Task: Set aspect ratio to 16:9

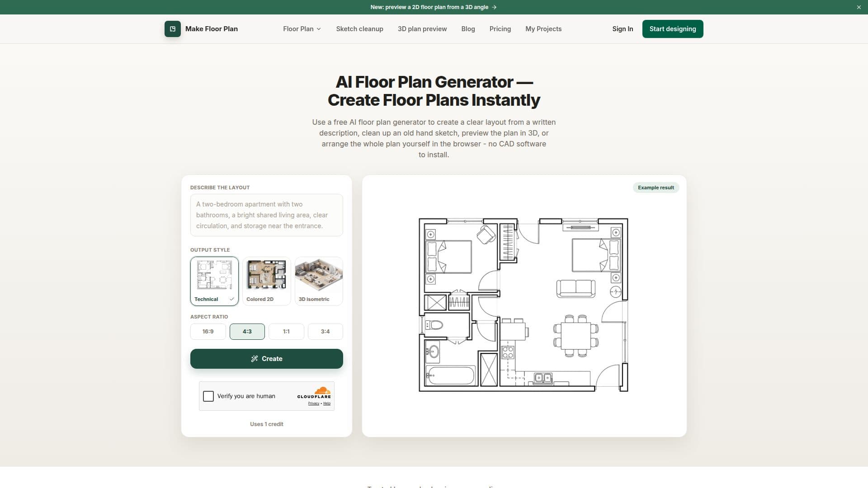Action: pyautogui.click(x=208, y=332)
